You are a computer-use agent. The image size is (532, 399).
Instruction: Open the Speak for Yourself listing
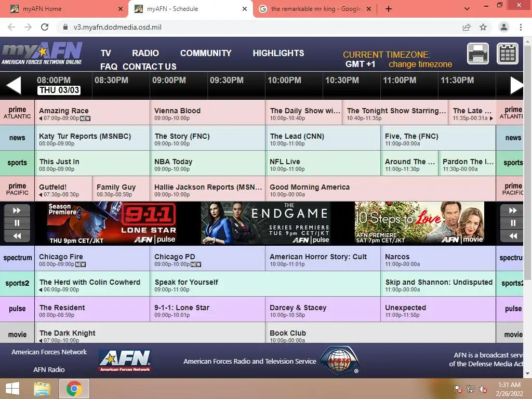pos(265,283)
